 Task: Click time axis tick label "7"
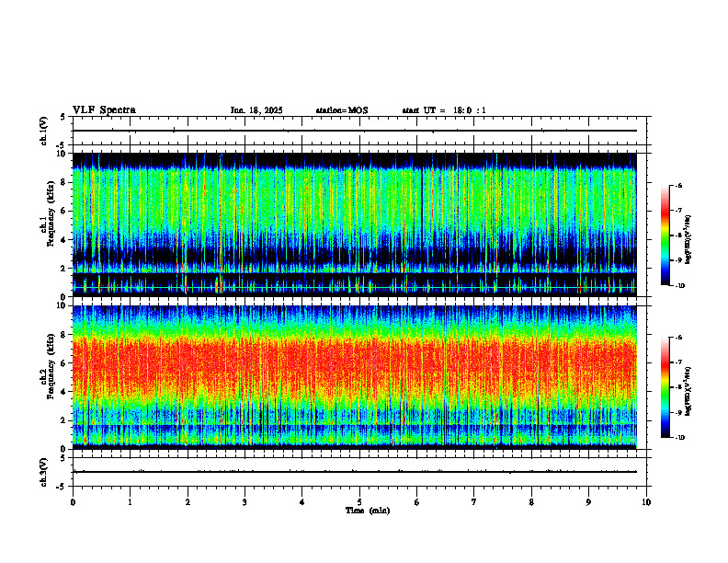point(474,502)
